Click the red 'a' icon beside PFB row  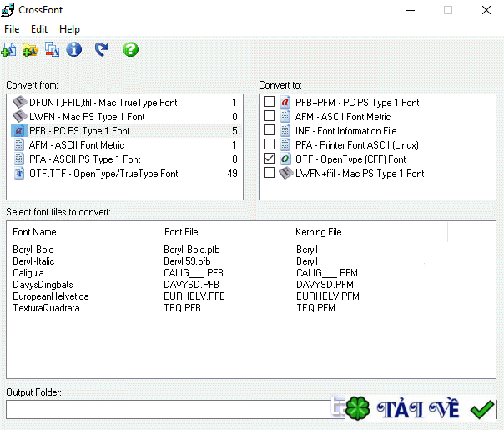(19, 130)
